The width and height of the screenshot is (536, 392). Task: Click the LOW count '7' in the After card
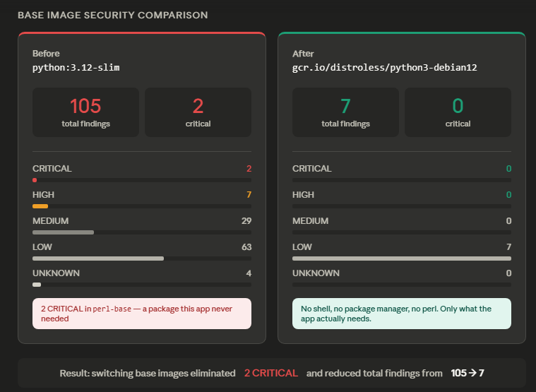click(x=508, y=247)
